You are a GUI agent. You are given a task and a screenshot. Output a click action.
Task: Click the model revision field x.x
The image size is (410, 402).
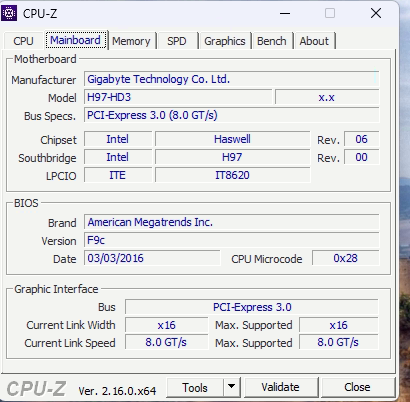[x=327, y=97]
